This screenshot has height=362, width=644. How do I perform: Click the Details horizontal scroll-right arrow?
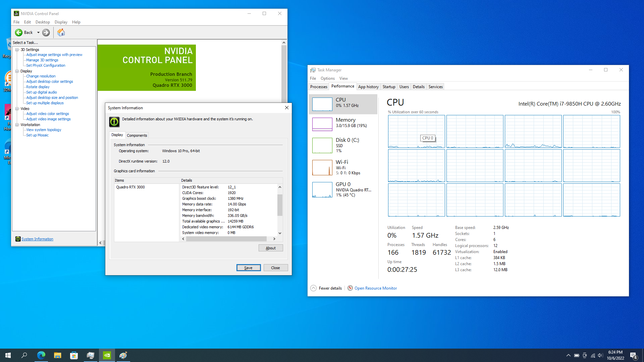point(274,239)
